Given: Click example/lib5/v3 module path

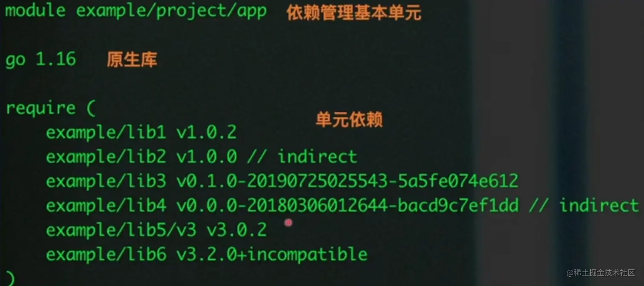Looking at the screenshot, I should [121, 230].
